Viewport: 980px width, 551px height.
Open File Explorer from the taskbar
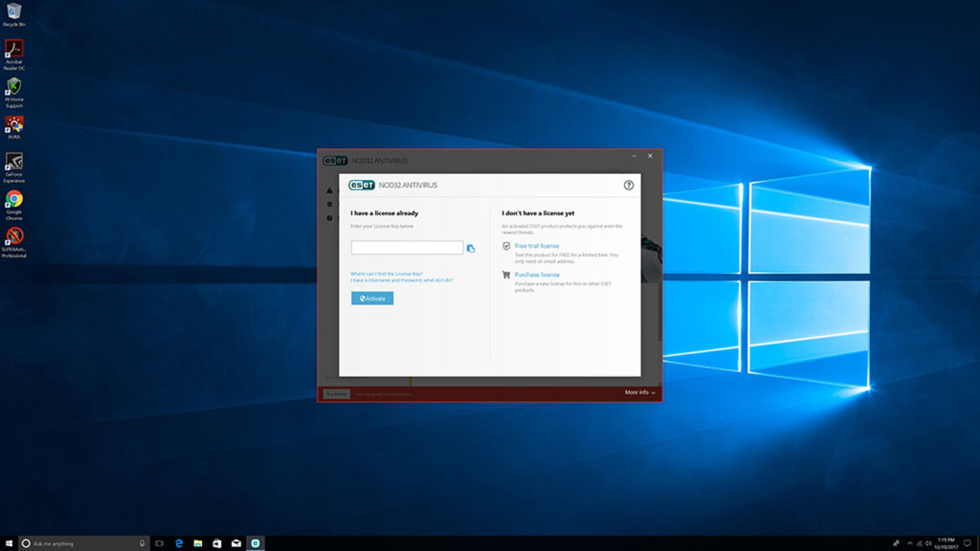tap(198, 543)
